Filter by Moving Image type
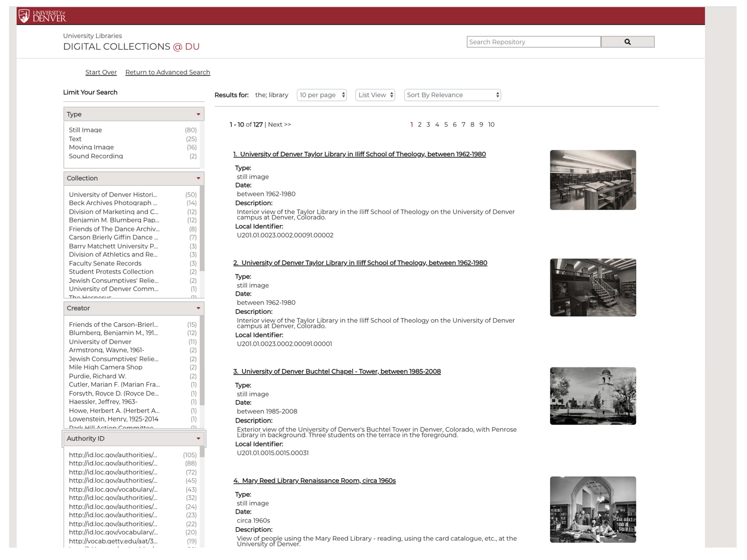747x560 pixels. 91,147
